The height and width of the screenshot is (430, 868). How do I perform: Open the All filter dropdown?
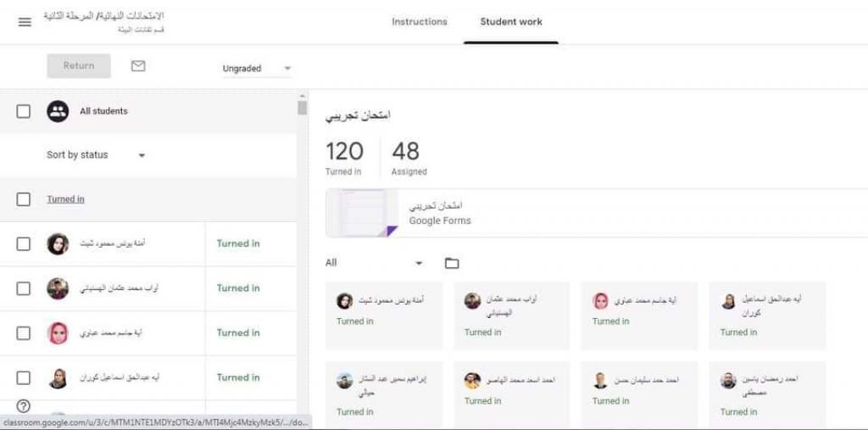(x=374, y=263)
